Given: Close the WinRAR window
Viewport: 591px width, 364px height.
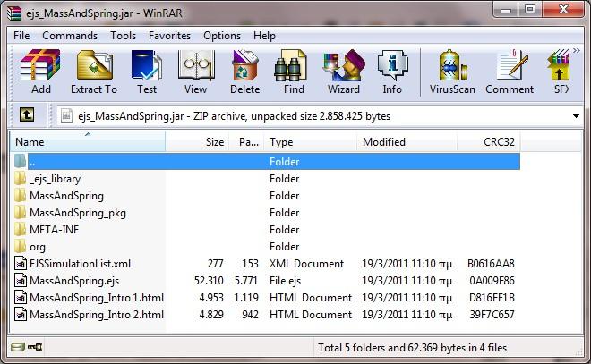Looking at the screenshot, I should (x=563, y=10).
